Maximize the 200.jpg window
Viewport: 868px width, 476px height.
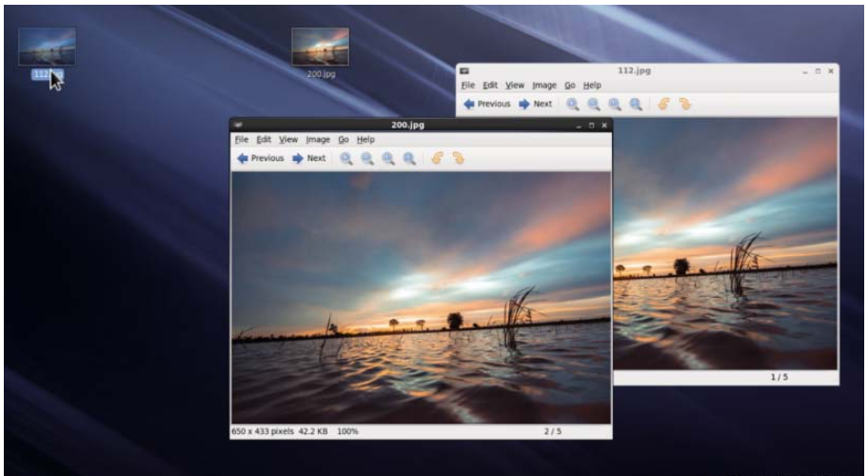(x=592, y=126)
